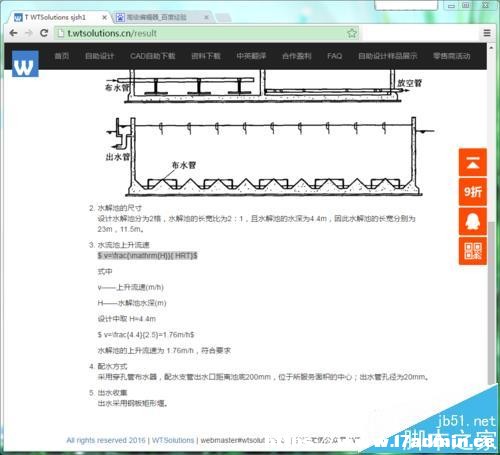Click the blue W site logo
500x455 pixels.
click(x=25, y=64)
